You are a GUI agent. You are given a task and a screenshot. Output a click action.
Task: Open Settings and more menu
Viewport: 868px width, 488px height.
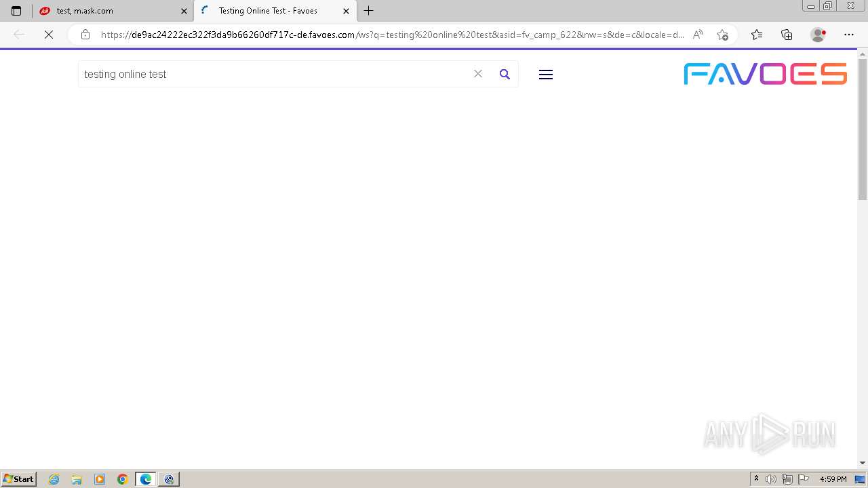pos(849,35)
